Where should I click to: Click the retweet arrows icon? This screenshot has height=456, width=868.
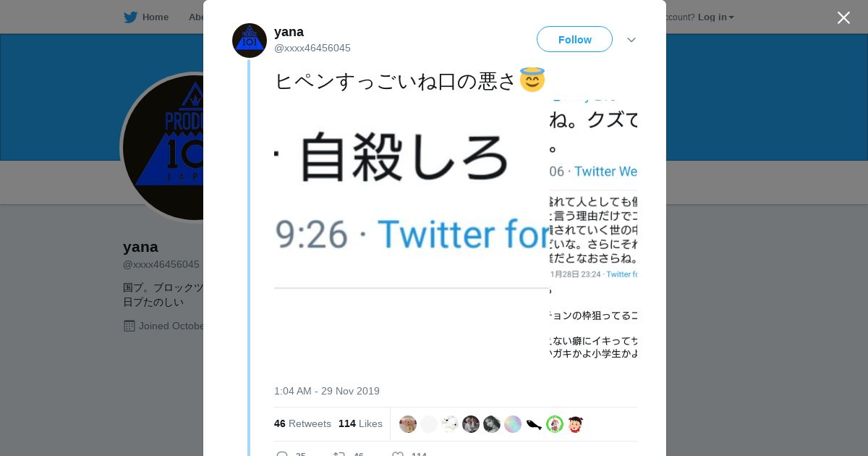339,454
